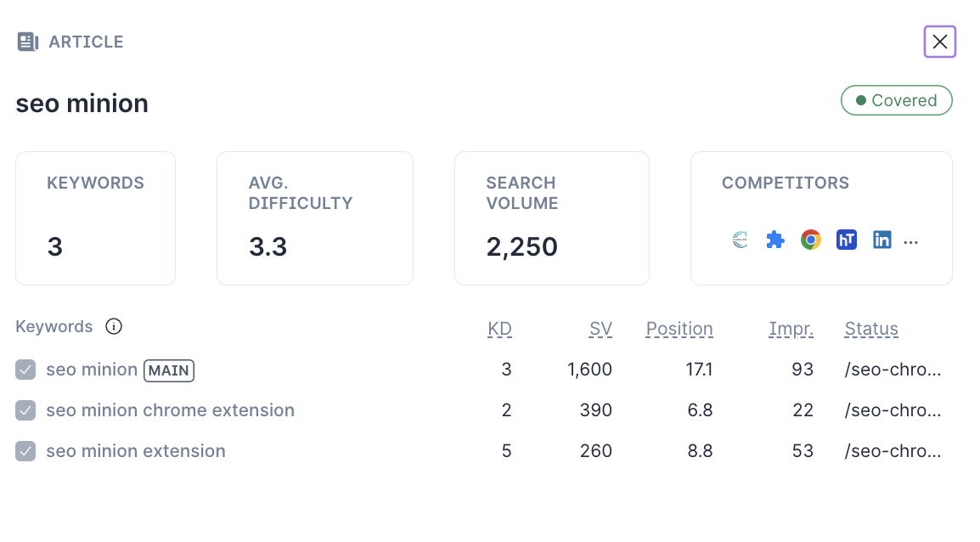
Task: Click the Status column header
Action: coord(871,329)
